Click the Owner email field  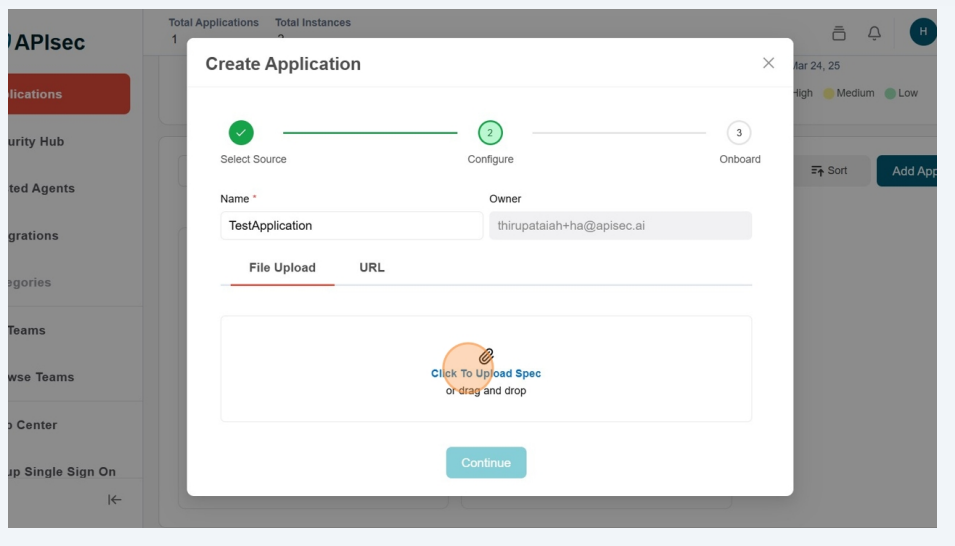point(620,226)
